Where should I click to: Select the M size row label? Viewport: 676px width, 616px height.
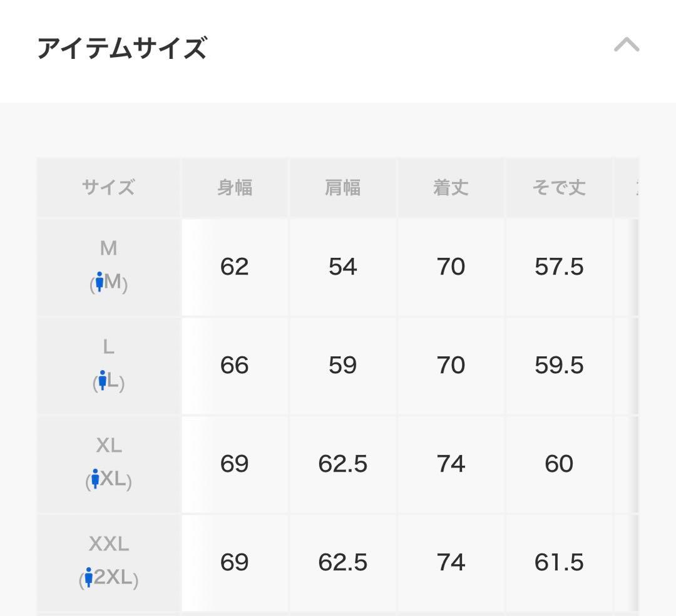(x=108, y=249)
